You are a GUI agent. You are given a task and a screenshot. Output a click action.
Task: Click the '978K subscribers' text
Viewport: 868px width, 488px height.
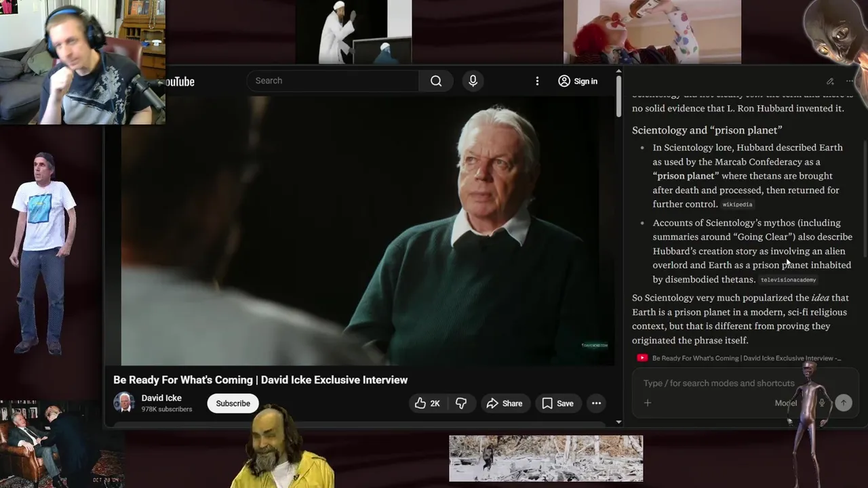coord(167,409)
